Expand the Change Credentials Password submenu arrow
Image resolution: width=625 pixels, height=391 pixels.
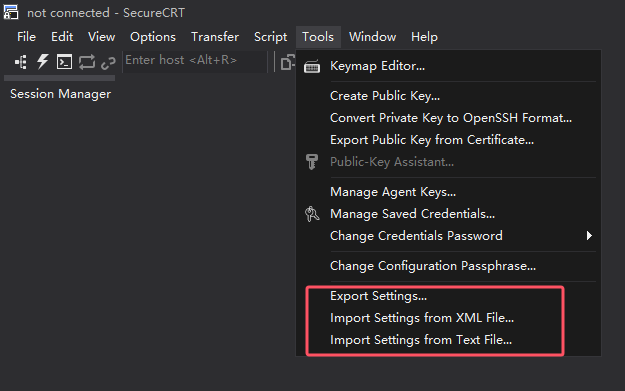[x=589, y=236]
